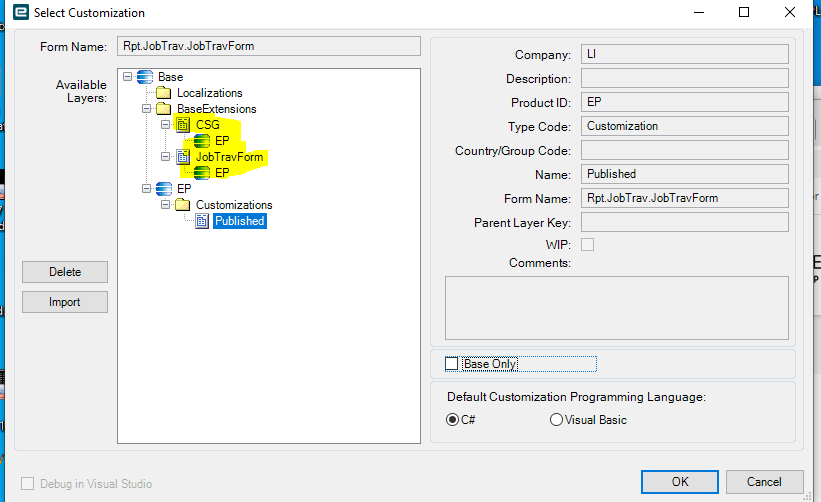
Task: Collapse the BaseExtensions tree node
Action: pyautogui.click(x=146, y=109)
